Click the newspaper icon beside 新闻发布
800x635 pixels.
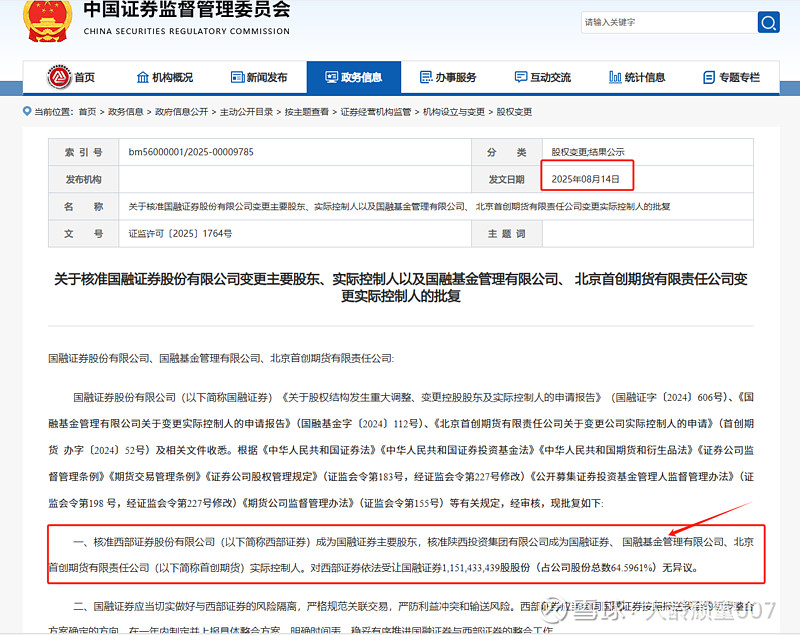[237, 78]
